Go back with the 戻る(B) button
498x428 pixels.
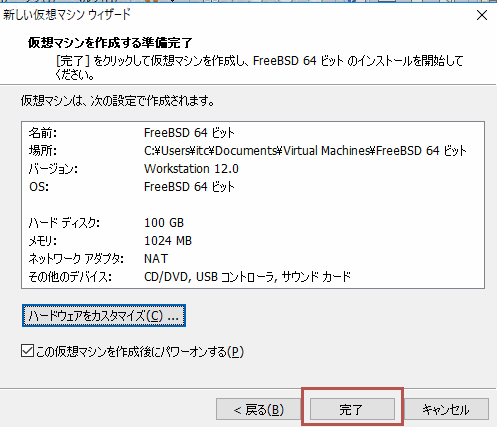[258, 409]
